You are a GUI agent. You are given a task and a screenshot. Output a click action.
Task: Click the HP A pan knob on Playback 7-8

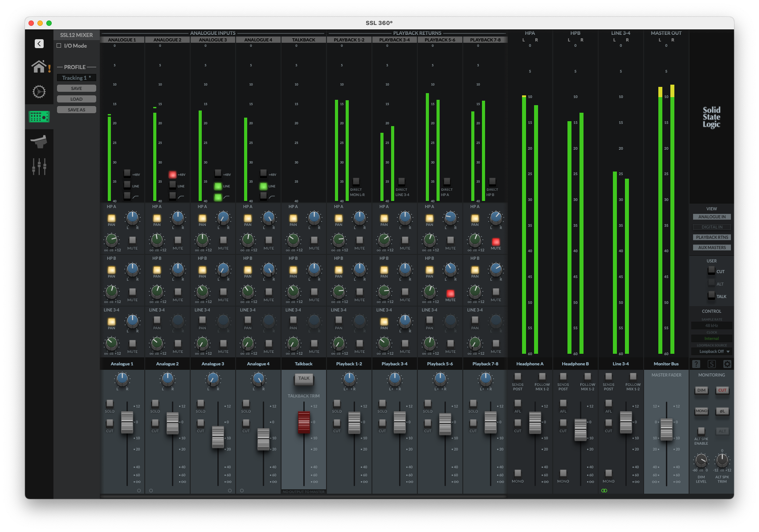(496, 218)
